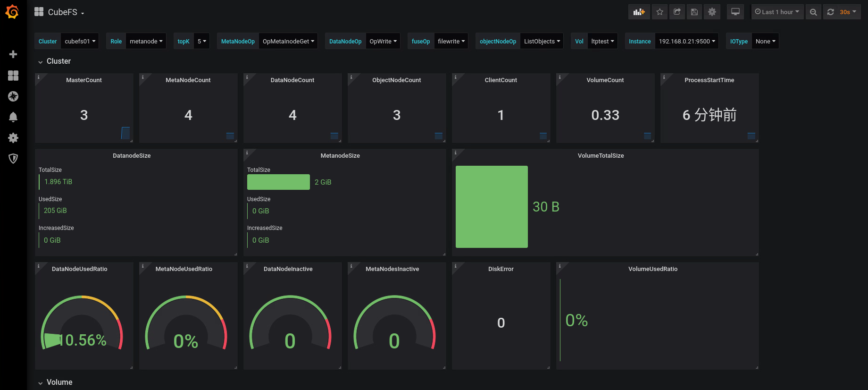The width and height of the screenshot is (868, 390).
Task: Click the 1.896 TiB TotalSize value
Action: click(x=58, y=182)
